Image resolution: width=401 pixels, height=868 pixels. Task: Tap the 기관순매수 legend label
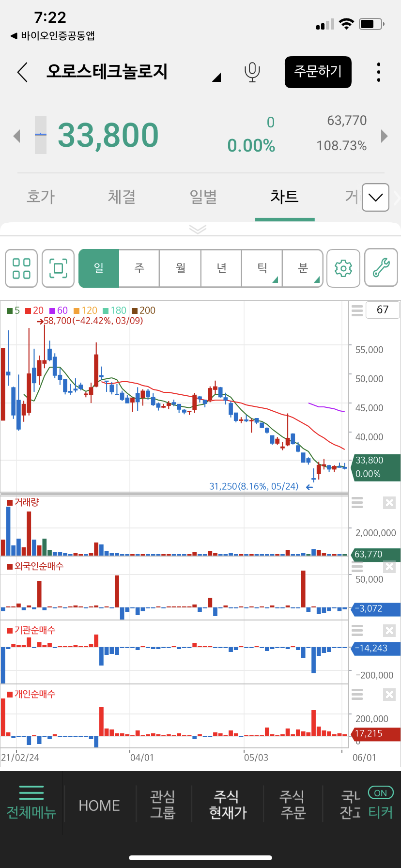(31, 630)
